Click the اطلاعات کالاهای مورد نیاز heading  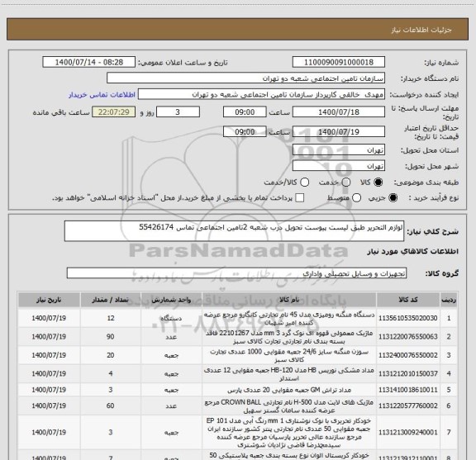pos(413,252)
